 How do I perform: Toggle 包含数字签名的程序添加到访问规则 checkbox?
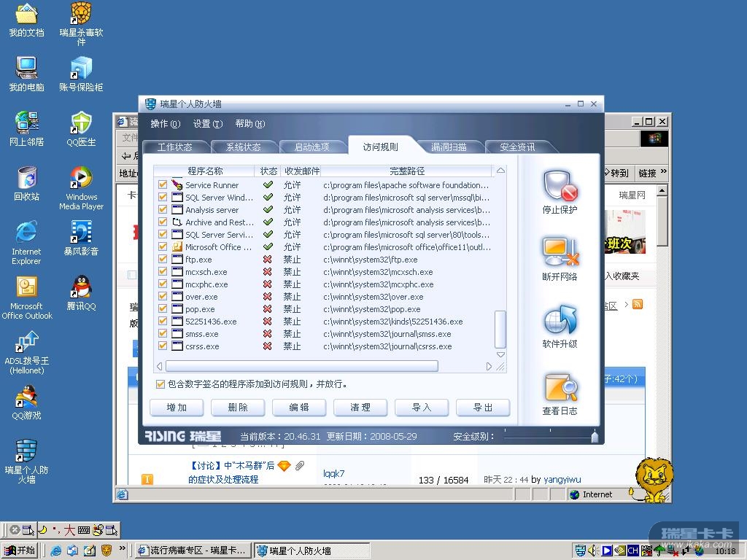tap(160, 384)
